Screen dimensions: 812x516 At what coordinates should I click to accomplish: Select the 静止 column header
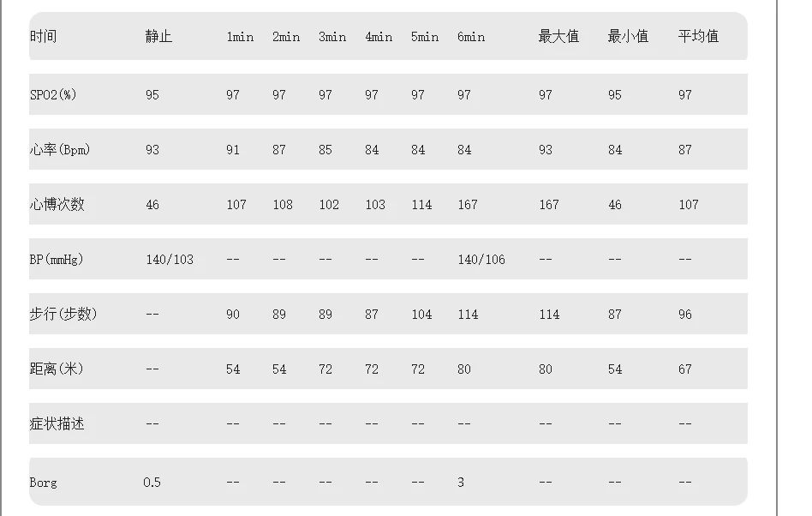point(158,36)
